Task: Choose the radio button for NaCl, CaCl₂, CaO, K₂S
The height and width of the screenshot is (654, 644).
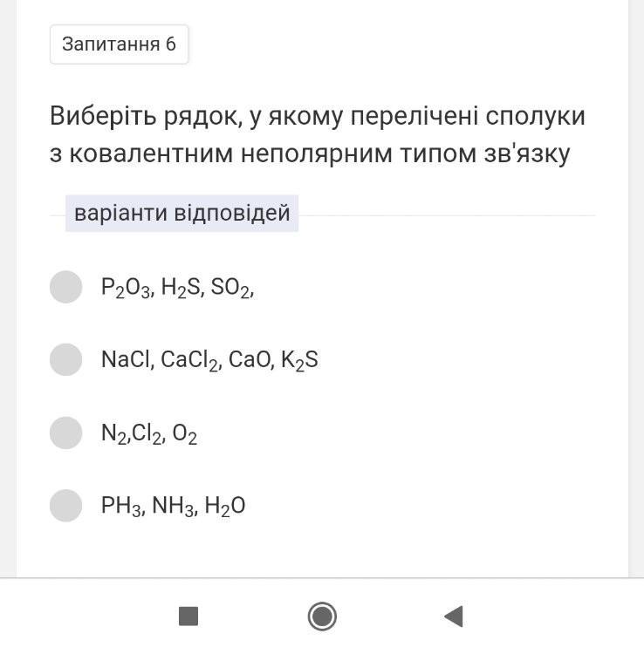Action: 65,359
